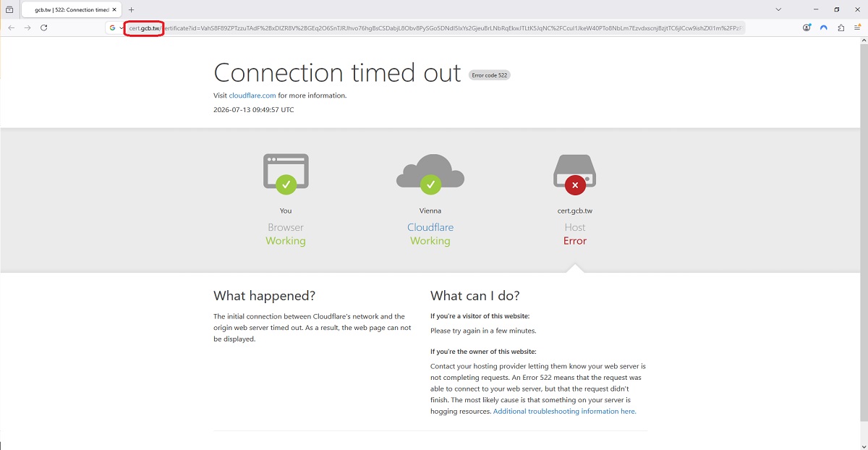Expand the list-all-tabs chevron in title bar

pos(778,9)
